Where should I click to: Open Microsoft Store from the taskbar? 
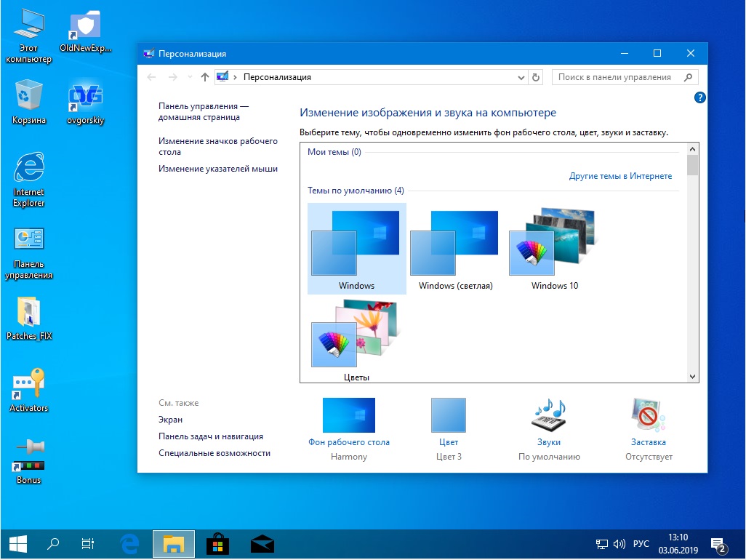[217, 543]
